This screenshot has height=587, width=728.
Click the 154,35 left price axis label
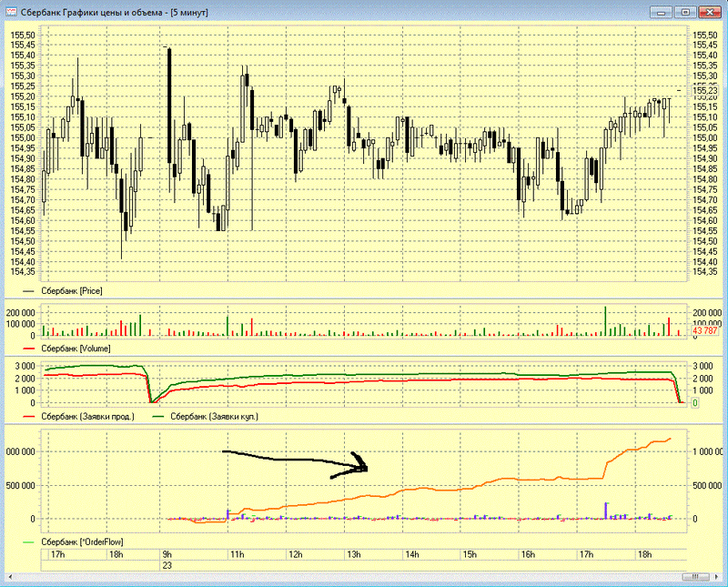23,272
